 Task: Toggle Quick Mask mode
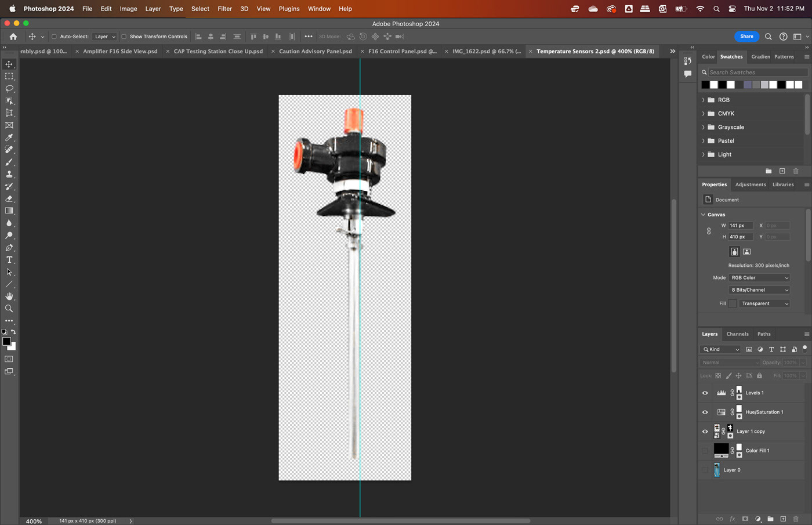(x=9, y=359)
